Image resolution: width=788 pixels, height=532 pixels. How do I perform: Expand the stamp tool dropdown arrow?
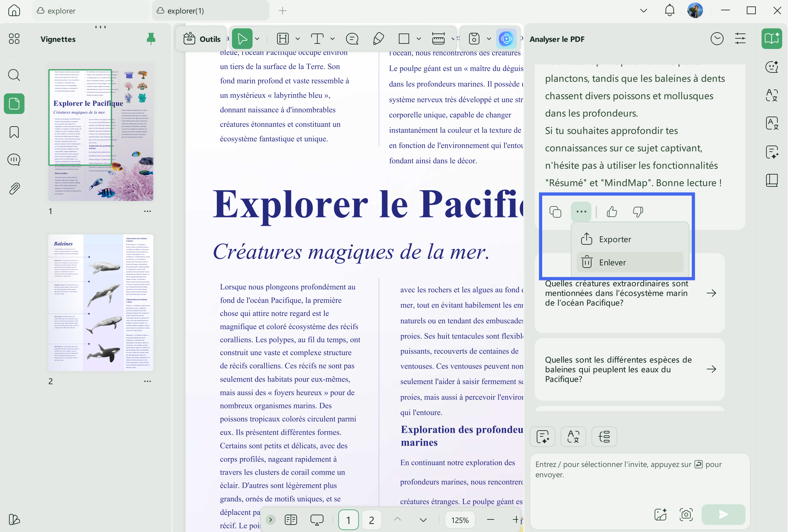[489, 39]
